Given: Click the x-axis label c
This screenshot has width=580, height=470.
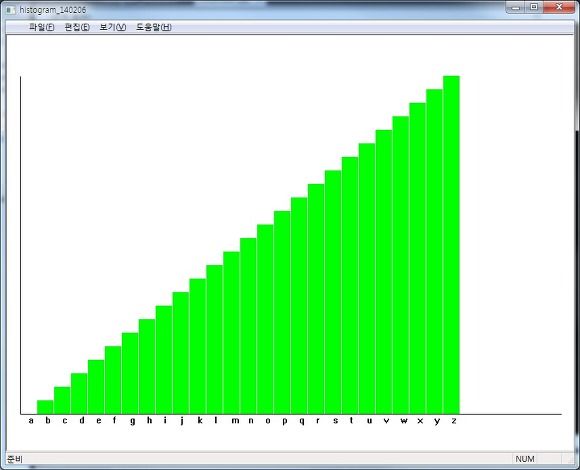Looking at the screenshot, I should point(65,420).
